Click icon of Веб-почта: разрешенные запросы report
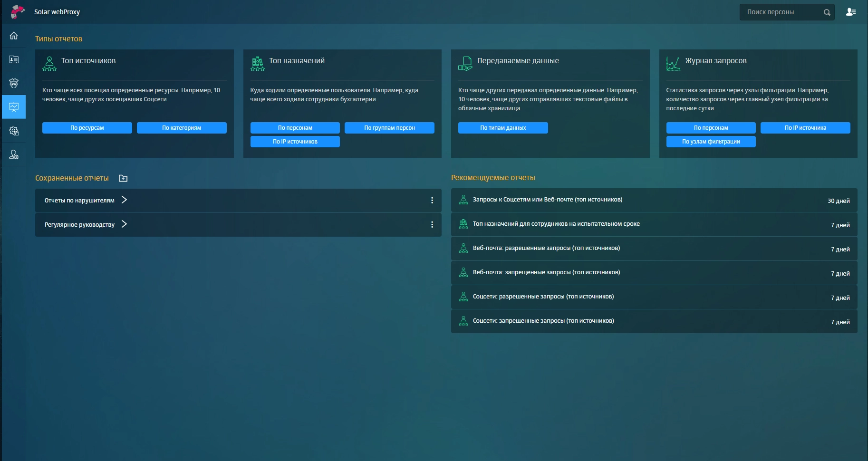 tap(463, 249)
